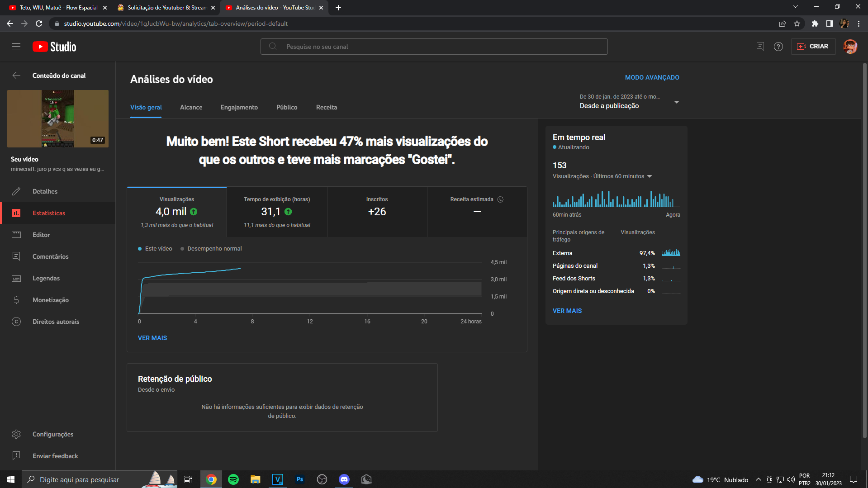Click the Windows Start button
Viewport: 868px width, 488px height.
[x=11, y=479]
